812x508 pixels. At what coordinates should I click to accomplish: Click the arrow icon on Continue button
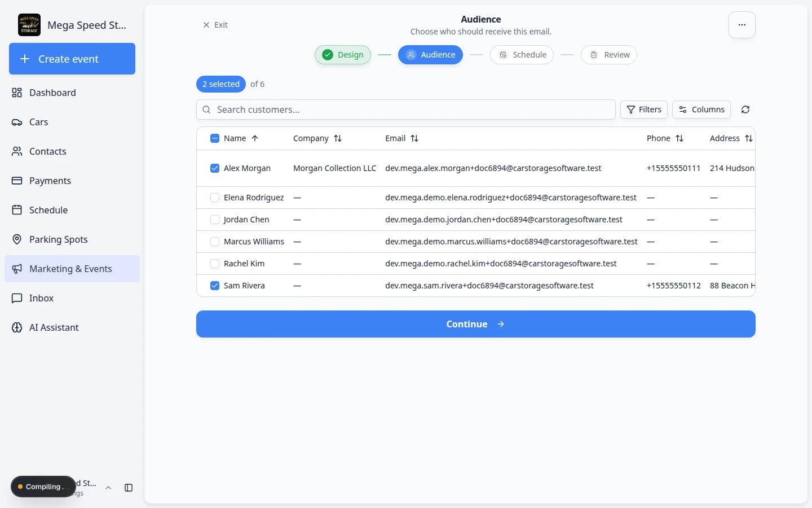(x=501, y=324)
